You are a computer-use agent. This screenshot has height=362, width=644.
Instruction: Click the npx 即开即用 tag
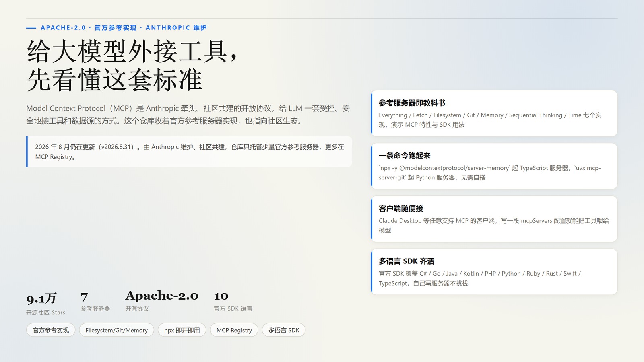point(182,330)
